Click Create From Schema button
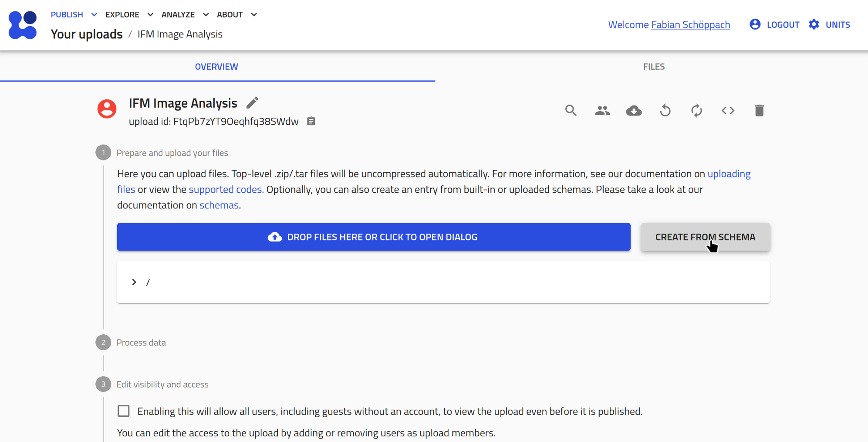The height and width of the screenshot is (442, 868). click(x=705, y=237)
